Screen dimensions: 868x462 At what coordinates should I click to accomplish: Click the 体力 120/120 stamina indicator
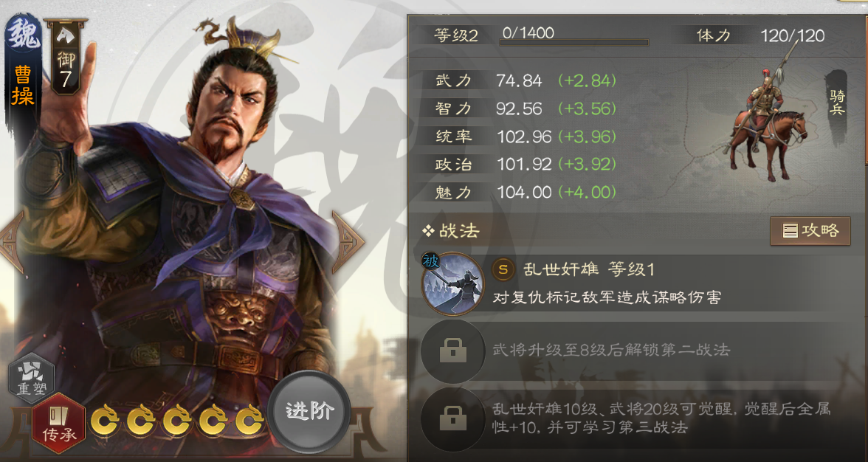(x=760, y=35)
